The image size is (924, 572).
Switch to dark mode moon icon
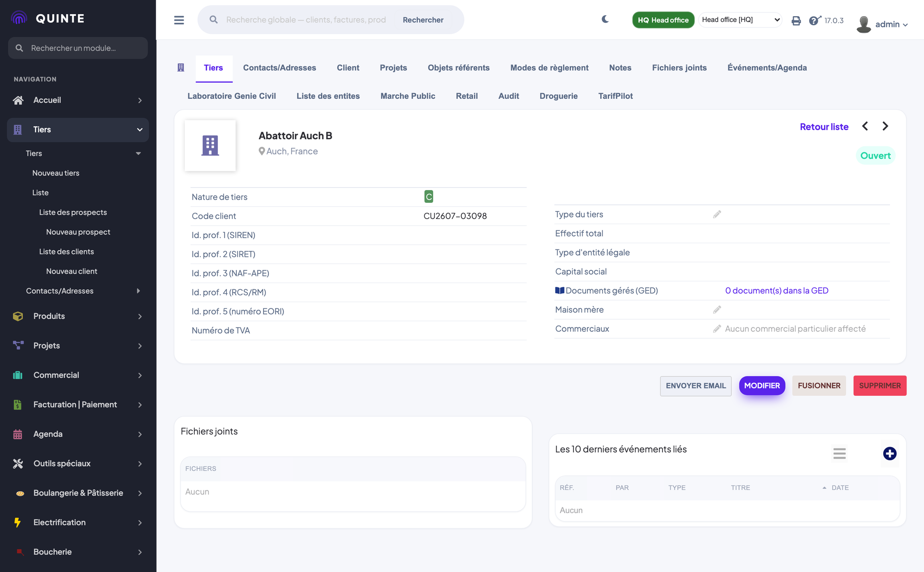pyautogui.click(x=605, y=19)
